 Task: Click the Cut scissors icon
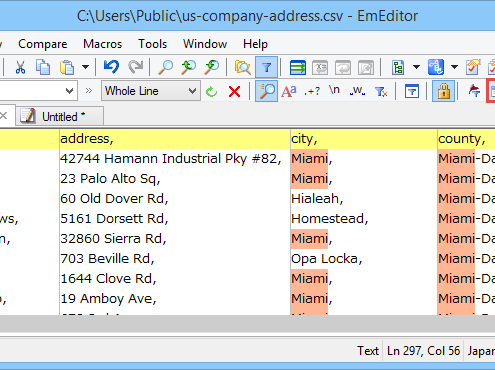point(21,67)
